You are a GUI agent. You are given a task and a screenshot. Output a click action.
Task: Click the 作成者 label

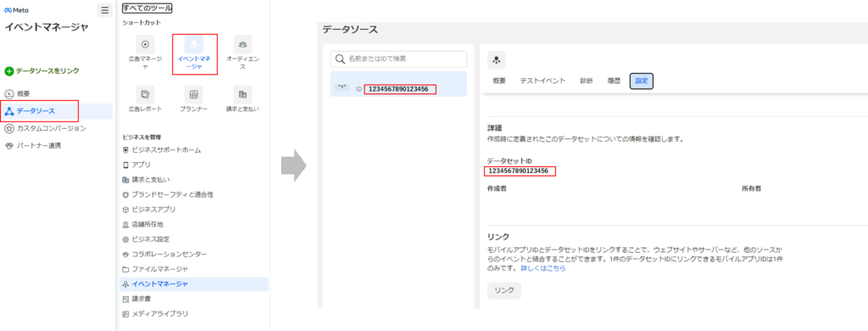[497, 188]
